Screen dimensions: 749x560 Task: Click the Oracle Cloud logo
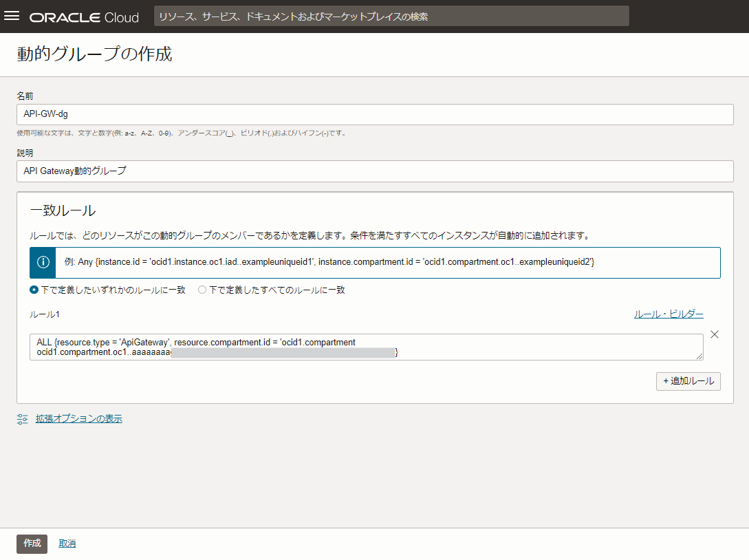coord(84,18)
